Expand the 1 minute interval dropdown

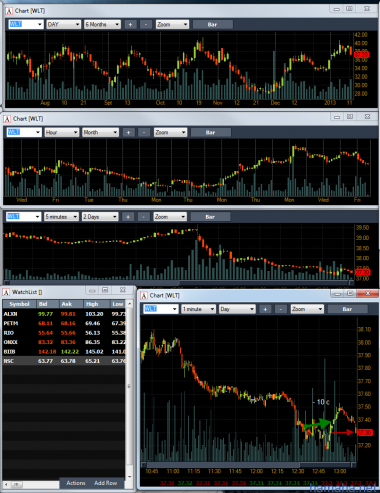(198, 309)
